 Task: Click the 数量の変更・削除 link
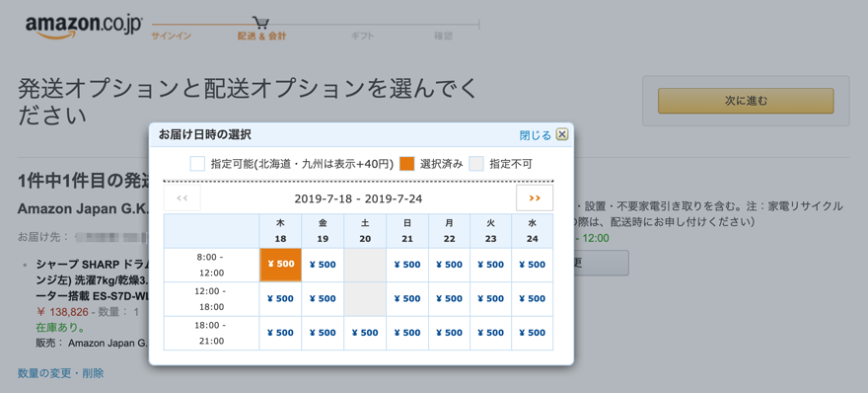pyautogui.click(x=60, y=373)
